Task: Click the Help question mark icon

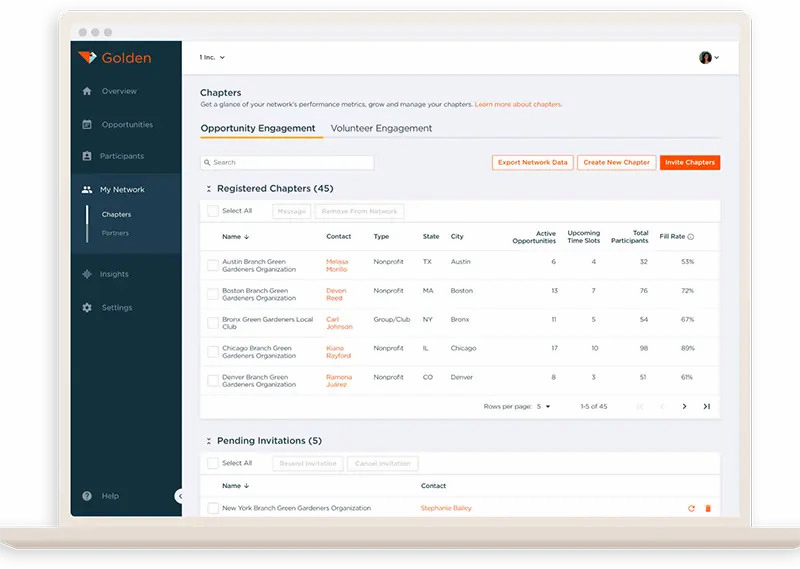Action: pyautogui.click(x=87, y=496)
